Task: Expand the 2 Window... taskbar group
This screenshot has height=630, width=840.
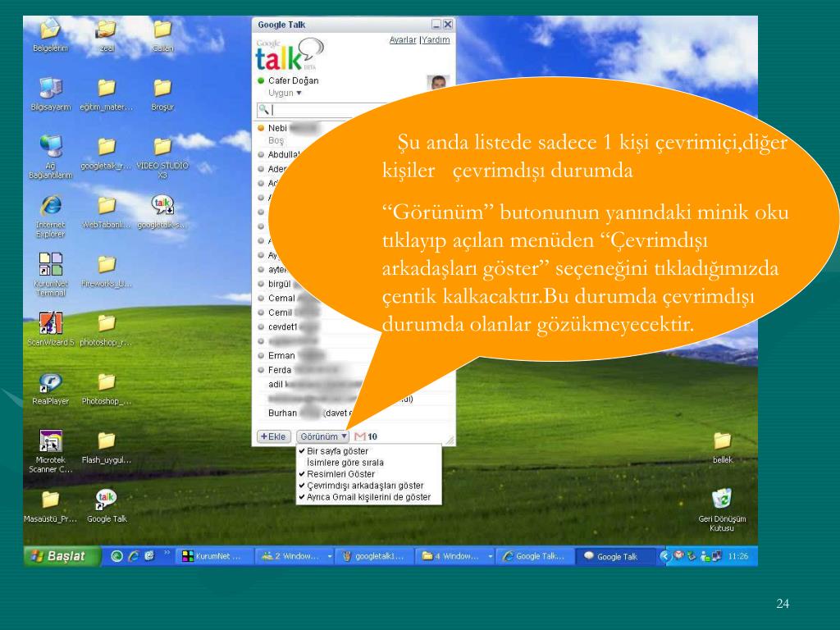Action: click(329, 557)
